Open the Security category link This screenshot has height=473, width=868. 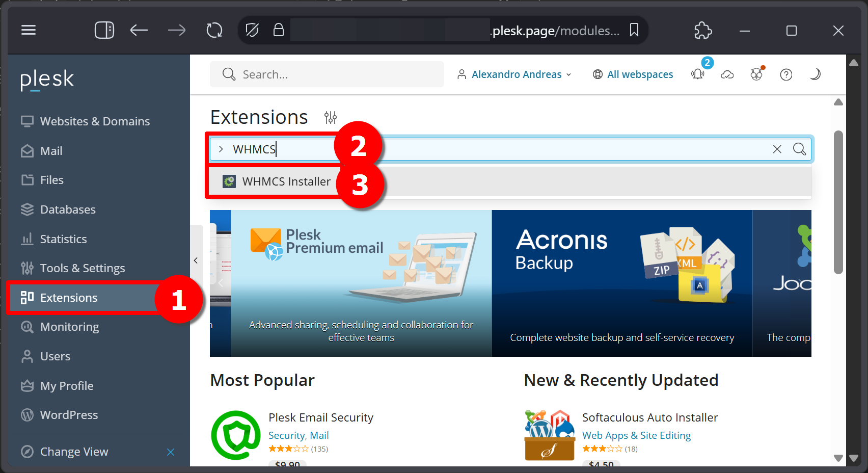(287, 435)
